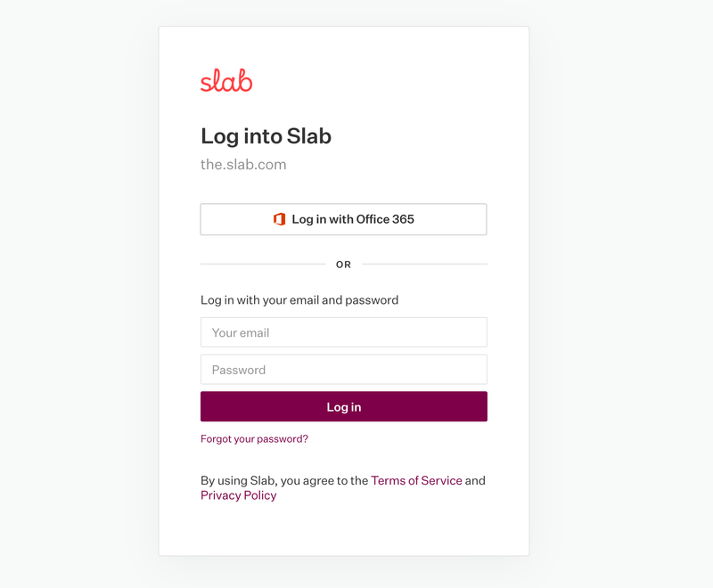Image resolution: width=713 pixels, height=588 pixels.
Task: Open the Terms of Service link
Action: tap(416, 480)
